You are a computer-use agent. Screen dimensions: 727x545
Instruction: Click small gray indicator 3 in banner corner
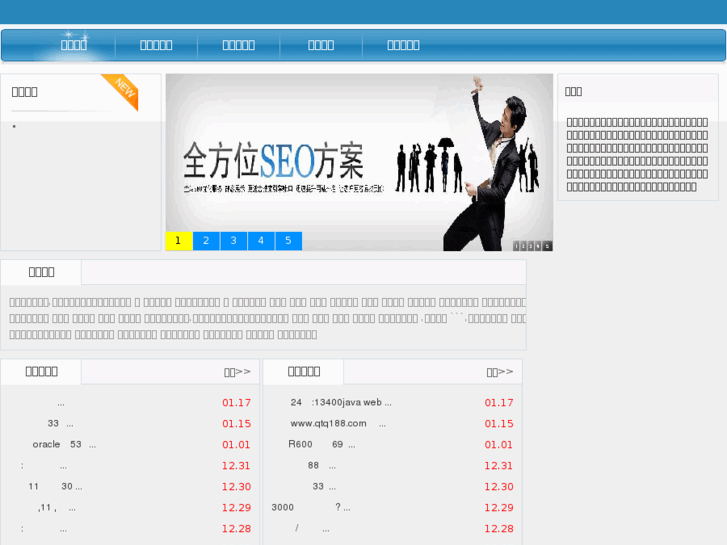pyautogui.click(x=531, y=246)
